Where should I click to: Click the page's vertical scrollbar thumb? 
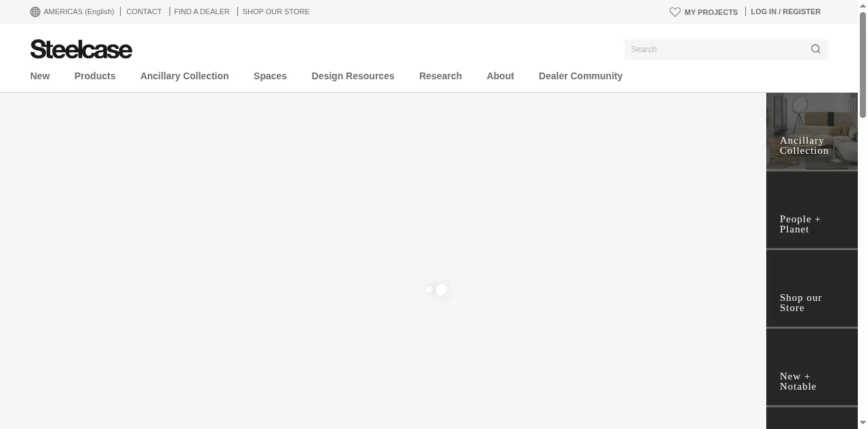863,64
